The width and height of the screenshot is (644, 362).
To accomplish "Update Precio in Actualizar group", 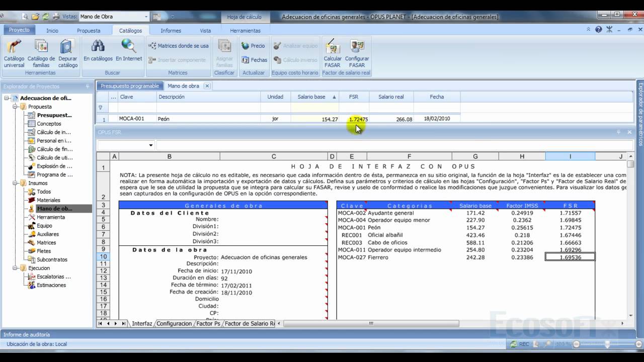I will click(253, 46).
